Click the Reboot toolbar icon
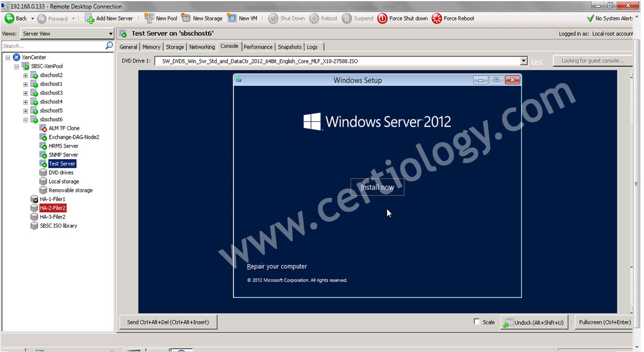 tap(314, 19)
